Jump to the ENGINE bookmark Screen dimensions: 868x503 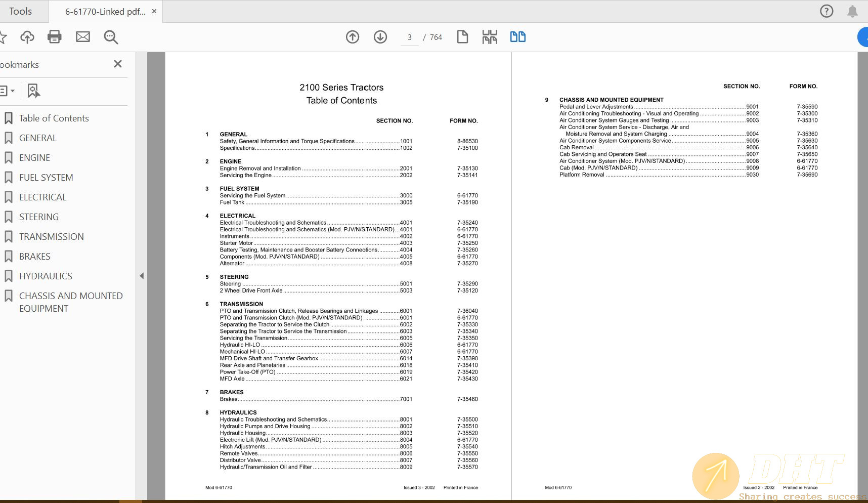pos(34,158)
